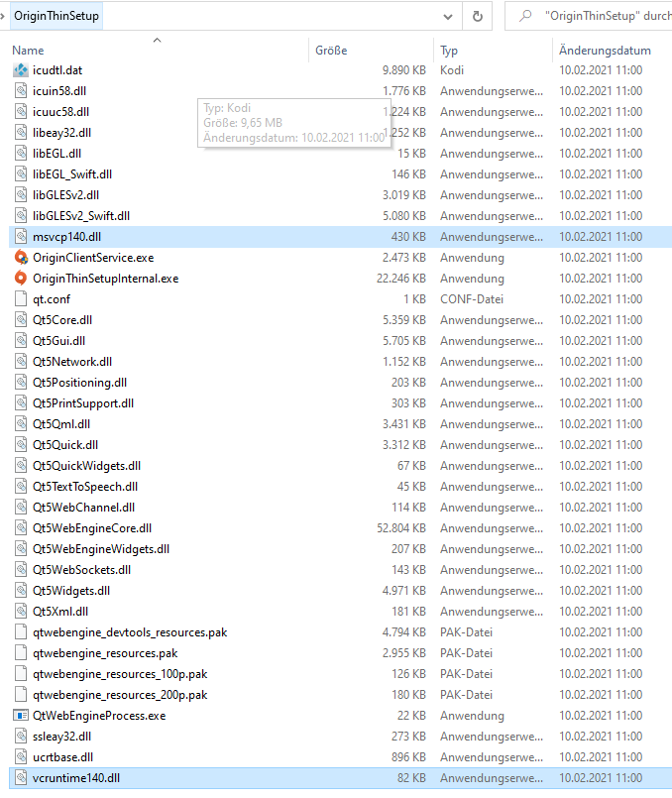
Task: Sort files by the Größe column header
Action: click(331, 51)
